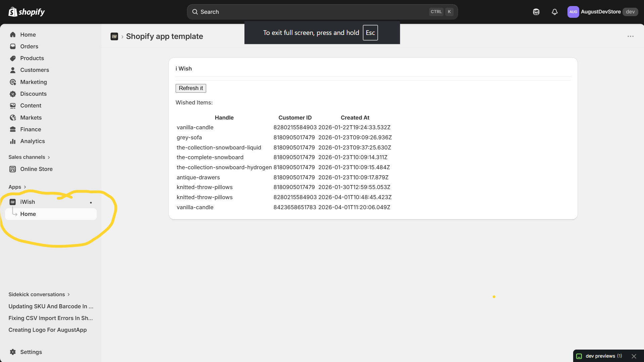Click the pin dot next to iWish
Screen dimensions: 644x362
pos(91,202)
